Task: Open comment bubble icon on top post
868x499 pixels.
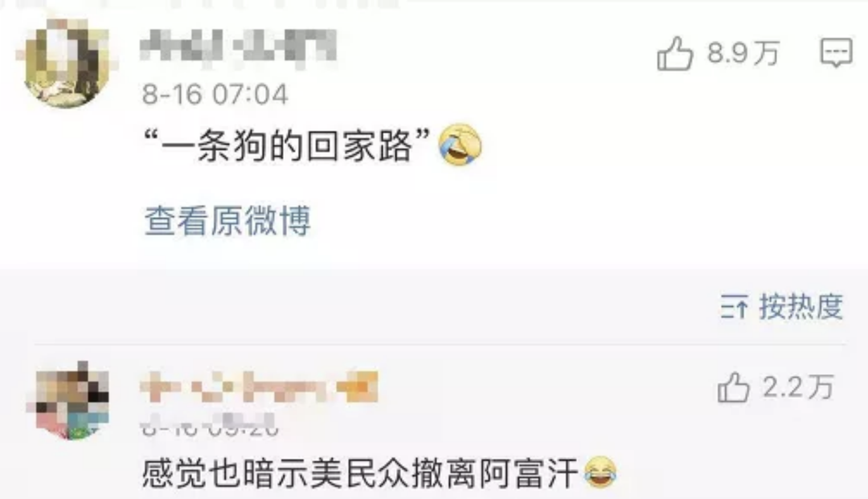Action: (835, 53)
